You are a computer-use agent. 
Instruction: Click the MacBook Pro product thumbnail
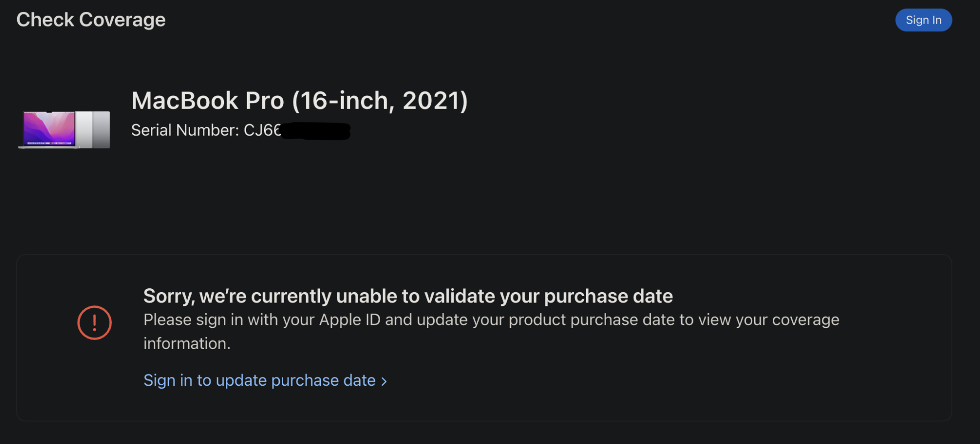[x=64, y=129]
